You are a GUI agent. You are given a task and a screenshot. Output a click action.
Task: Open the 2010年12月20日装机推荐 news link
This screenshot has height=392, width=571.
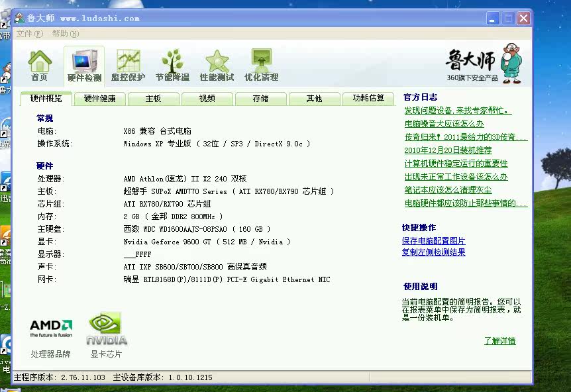(x=448, y=150)
